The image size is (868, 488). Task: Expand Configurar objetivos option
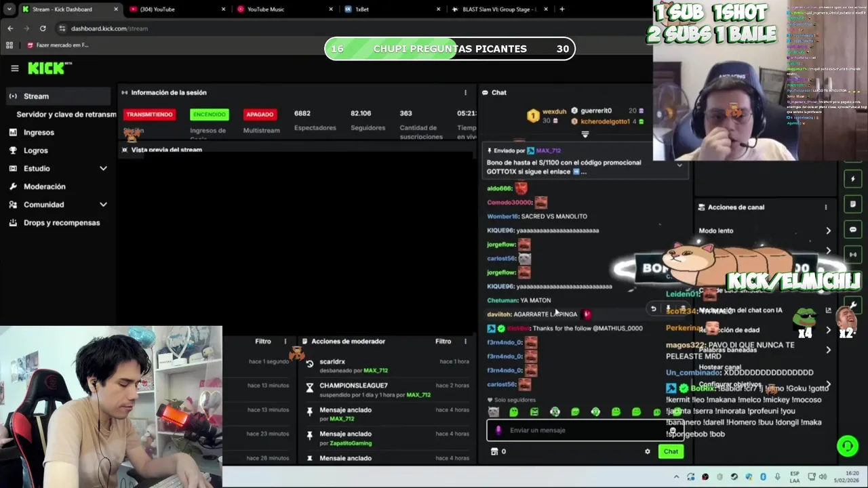coord(828,384)
